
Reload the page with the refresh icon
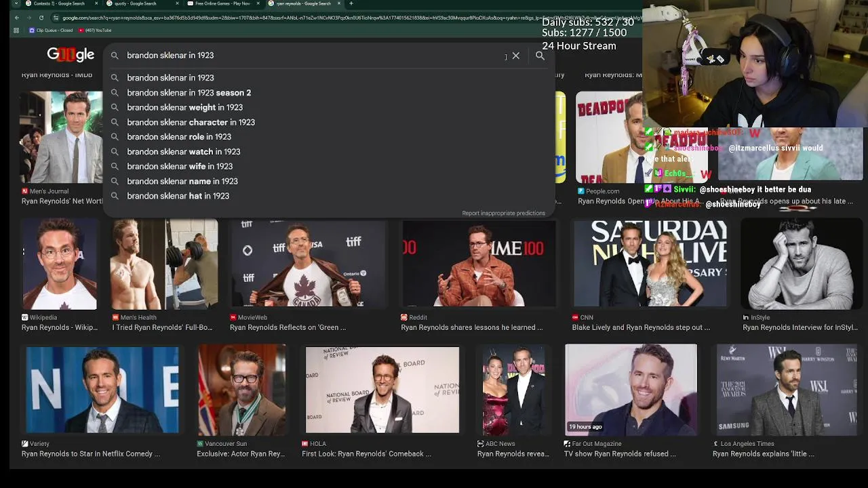coord(41,18)
